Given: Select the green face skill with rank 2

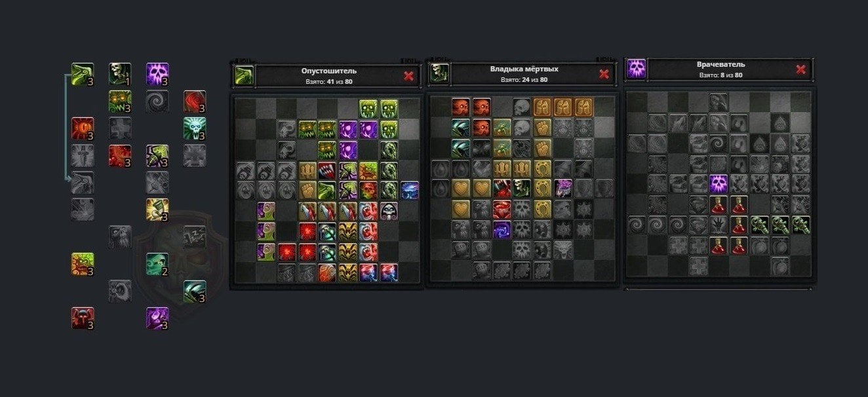Looking at the screenshot, I should tap(157, 264).
